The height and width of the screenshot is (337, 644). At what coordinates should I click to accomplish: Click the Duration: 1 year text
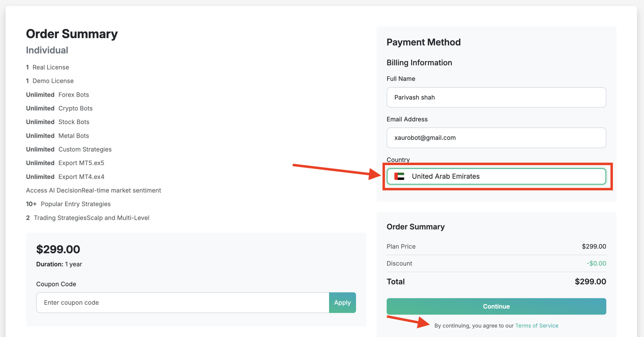pyautogui.click(x=59, y=264)
